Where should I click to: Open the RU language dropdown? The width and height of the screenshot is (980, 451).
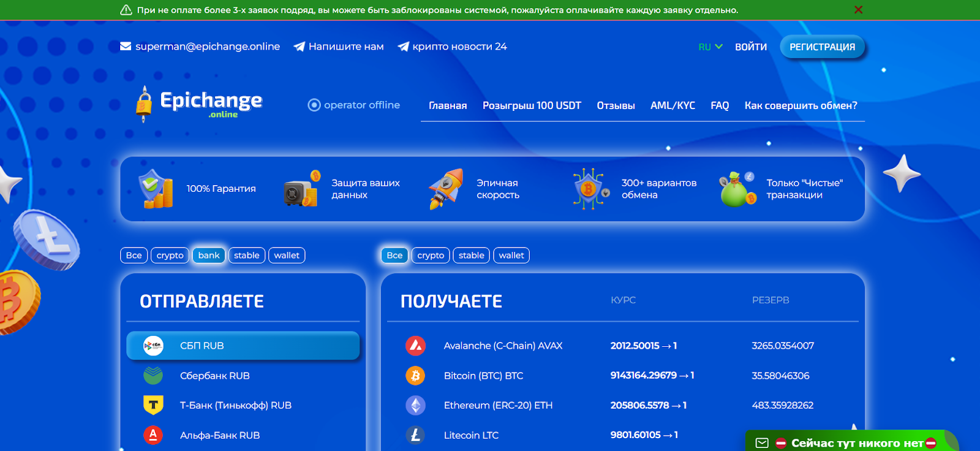710,47
